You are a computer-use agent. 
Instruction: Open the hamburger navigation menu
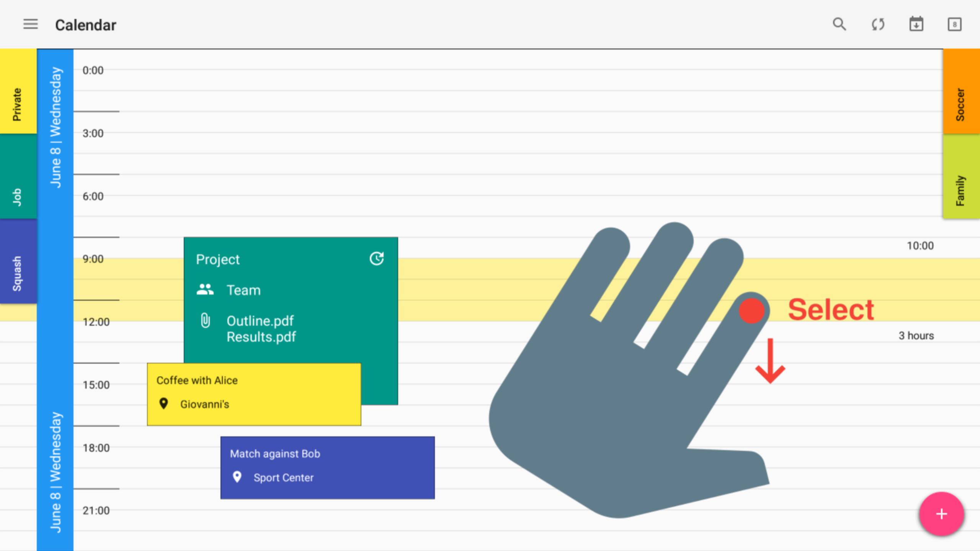30,24
